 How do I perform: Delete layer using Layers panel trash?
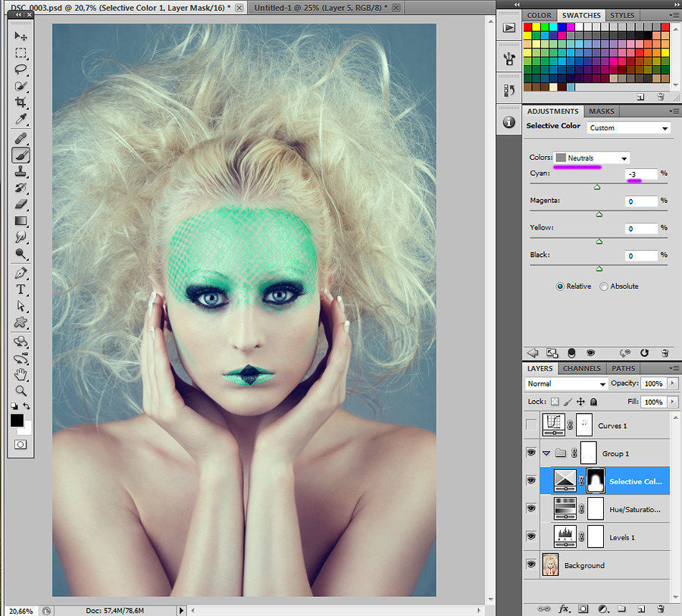click(x=661, y=609)
